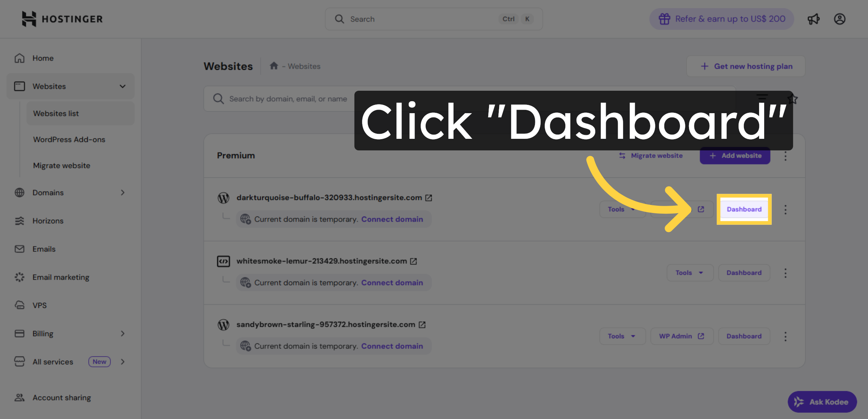Open announcements via the megaphone icon

click(x=814, y=19)
